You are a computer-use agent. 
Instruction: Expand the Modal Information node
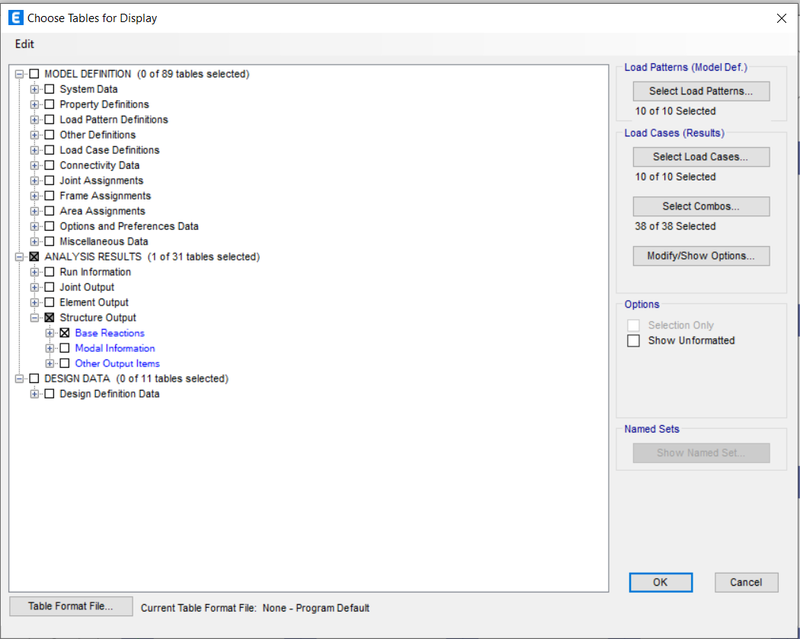point(49,349)
